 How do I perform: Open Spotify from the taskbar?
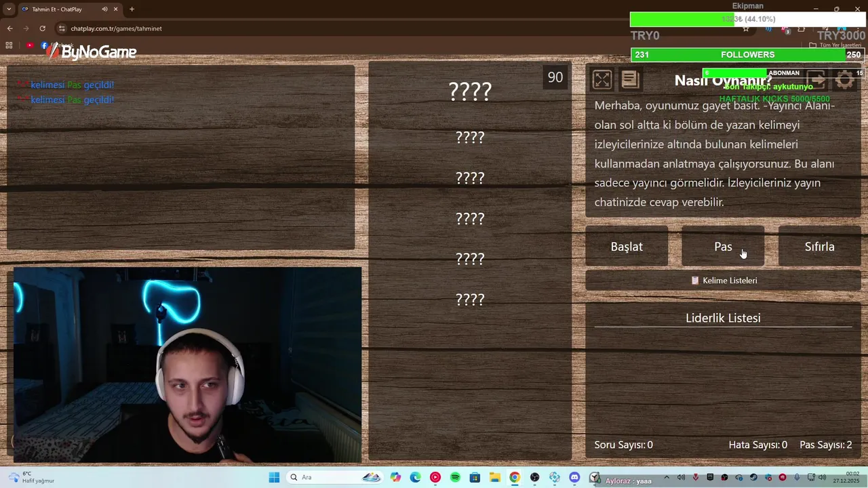[455, 477]
